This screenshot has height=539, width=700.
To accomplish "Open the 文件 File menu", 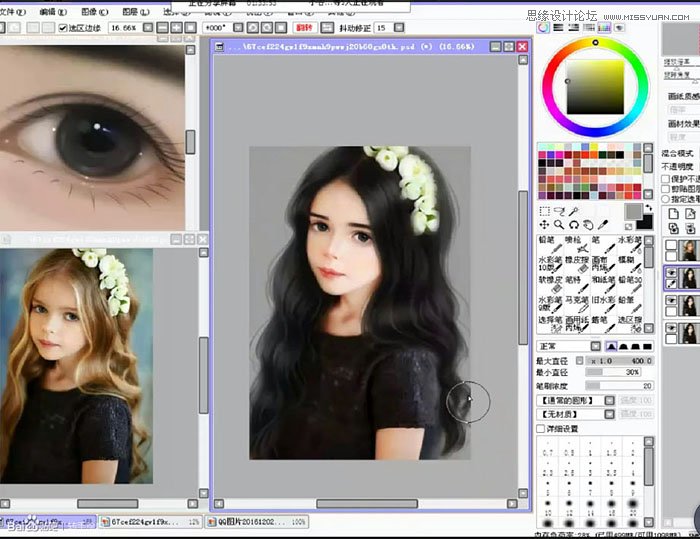I will point(12,12).
